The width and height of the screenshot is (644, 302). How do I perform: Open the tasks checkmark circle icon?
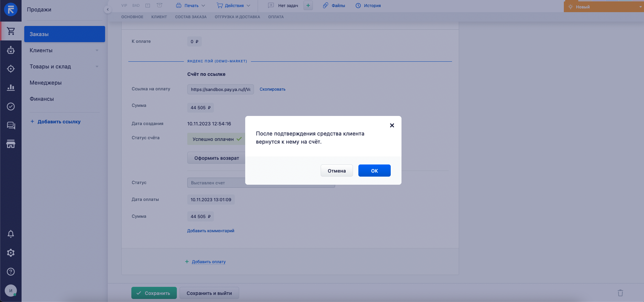11,107
